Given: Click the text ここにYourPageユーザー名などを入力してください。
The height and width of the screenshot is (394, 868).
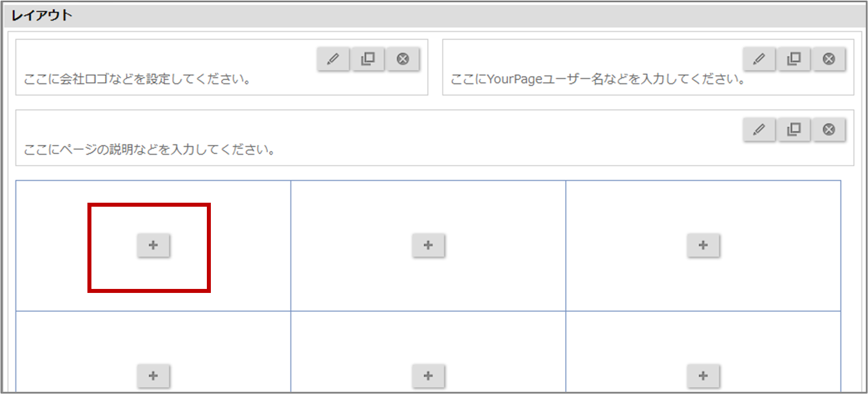Looking at the screenshot, I should tap(599, 79).
